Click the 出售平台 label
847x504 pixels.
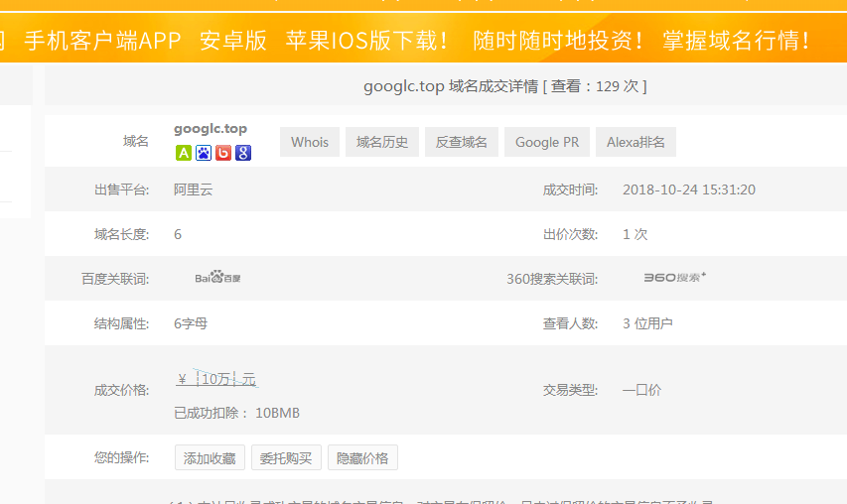pyautogui.click(x=121, y=189)
